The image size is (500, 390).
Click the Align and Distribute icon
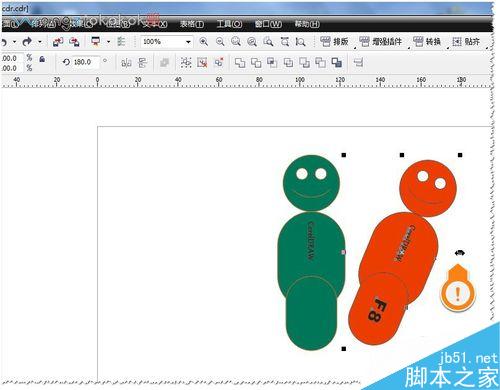(x=358, y=63)
